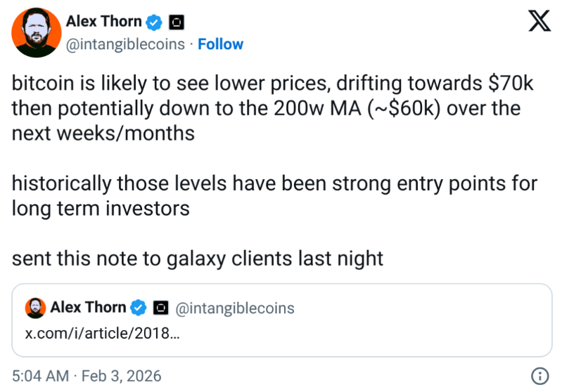The image size is (562, 392).
Task: Click the @intangiblecoins handle under the top name
Action: point(125,44)
